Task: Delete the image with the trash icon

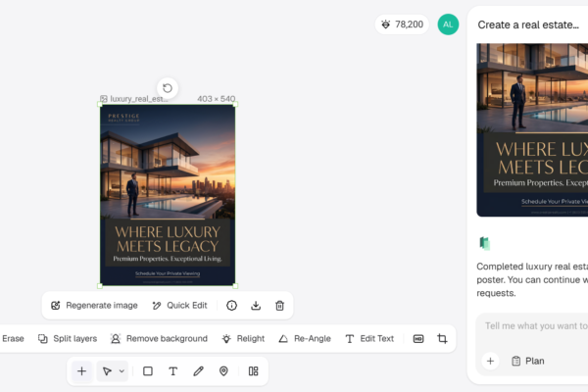Action: (279, 306)
